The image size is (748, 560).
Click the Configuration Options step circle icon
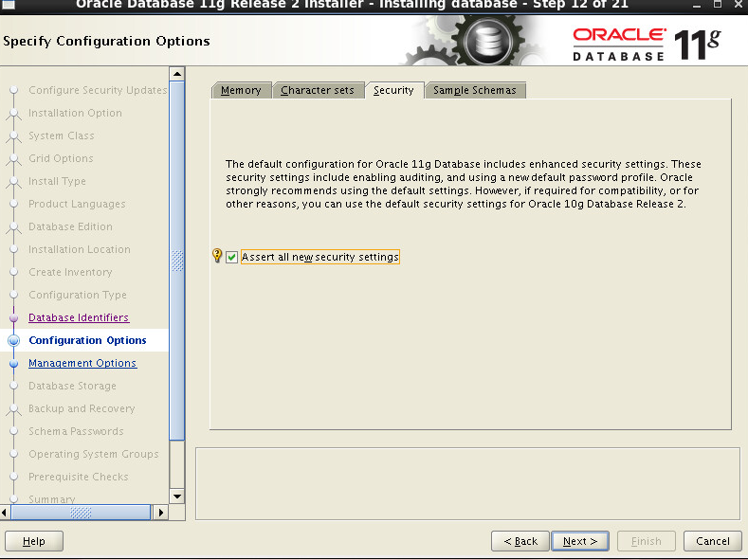[x=14, y=340]
